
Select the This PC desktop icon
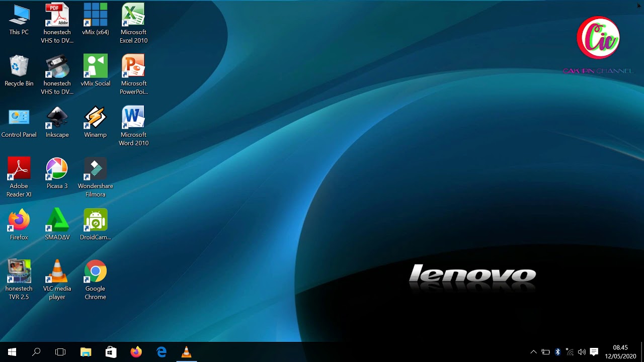(19, 20)
